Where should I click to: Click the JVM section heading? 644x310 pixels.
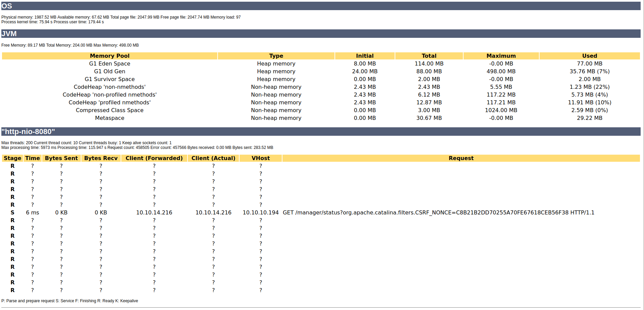pos(9,34)
